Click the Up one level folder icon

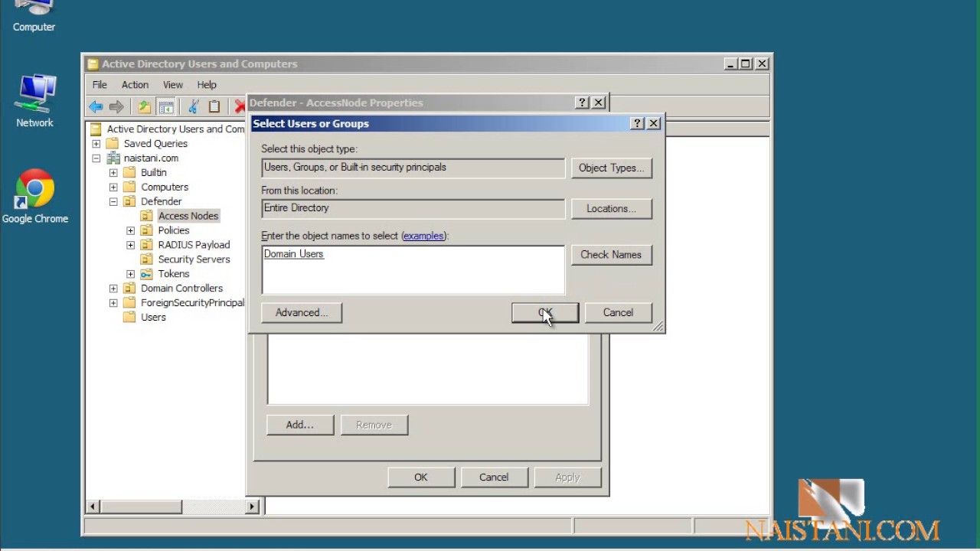(x=144, y=107)
